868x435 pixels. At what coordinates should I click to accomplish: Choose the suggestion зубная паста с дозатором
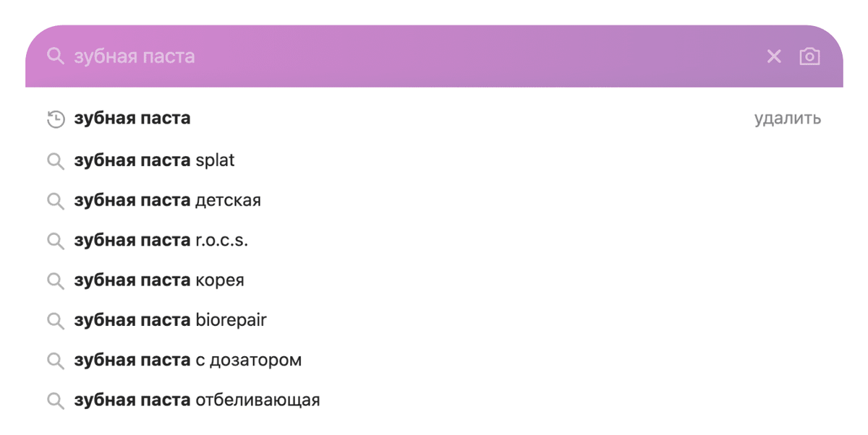point(188,360)
